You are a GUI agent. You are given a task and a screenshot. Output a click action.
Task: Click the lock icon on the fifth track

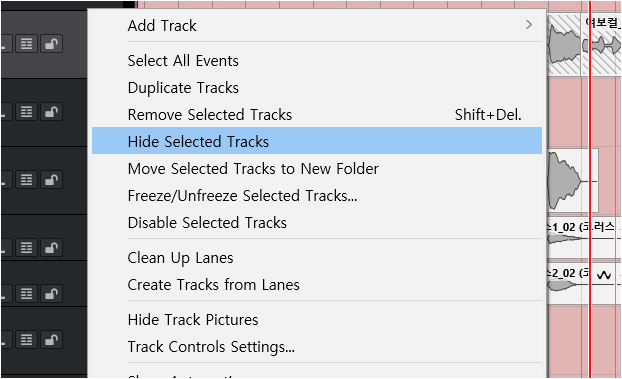pos(52,294)
